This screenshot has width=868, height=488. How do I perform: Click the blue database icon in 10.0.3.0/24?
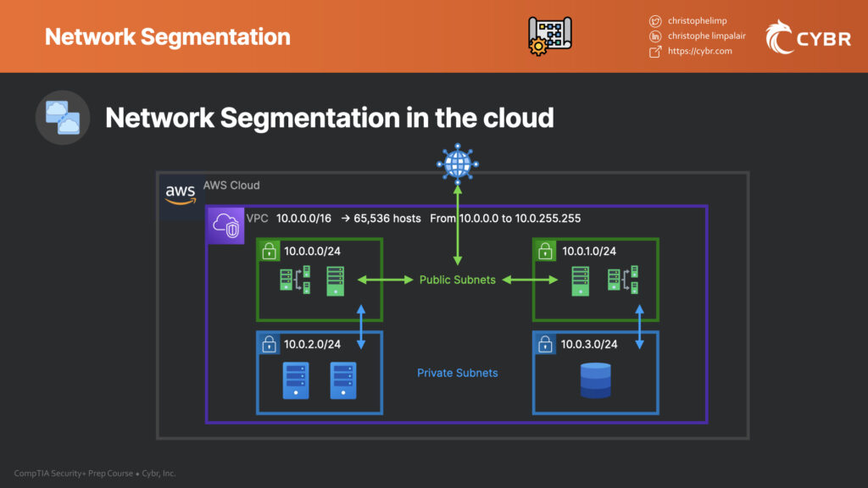[596, 380]
